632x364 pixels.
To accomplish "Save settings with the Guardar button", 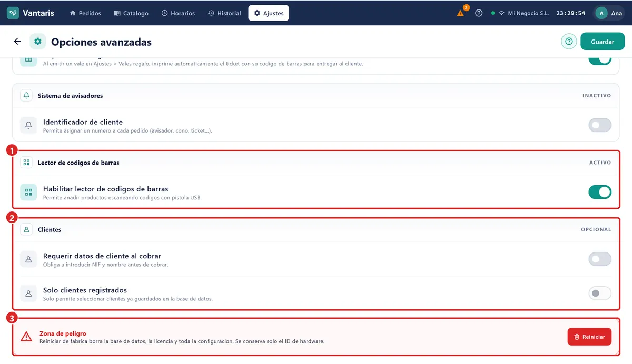I will point(603,42).
